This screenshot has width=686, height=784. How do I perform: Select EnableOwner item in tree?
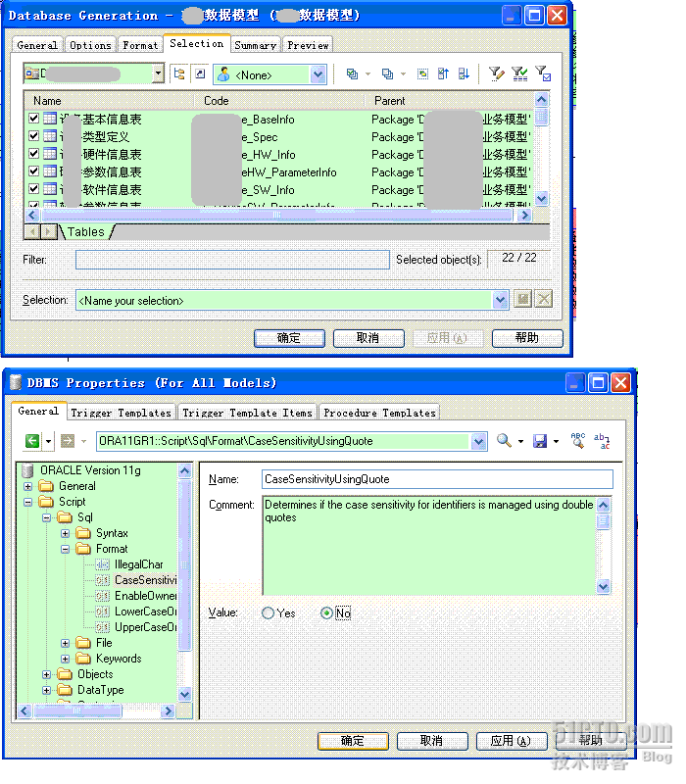[x=145, y=596]
